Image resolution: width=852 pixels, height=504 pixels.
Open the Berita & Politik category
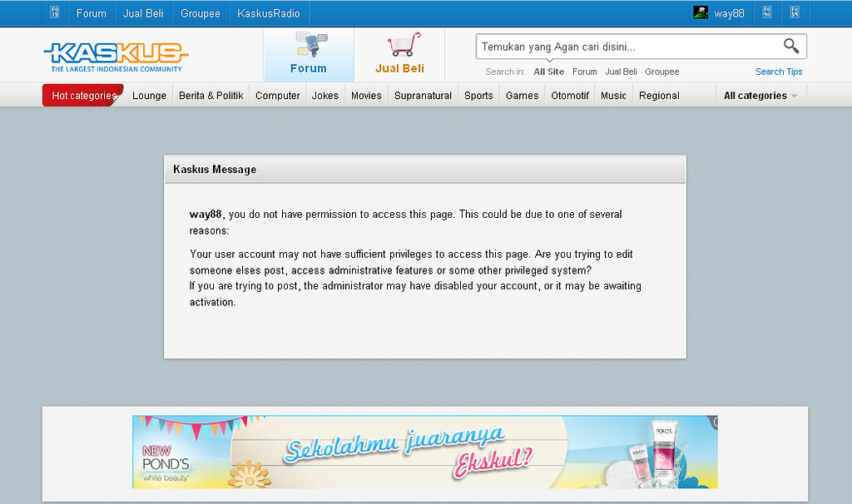[x=211, y=96]
